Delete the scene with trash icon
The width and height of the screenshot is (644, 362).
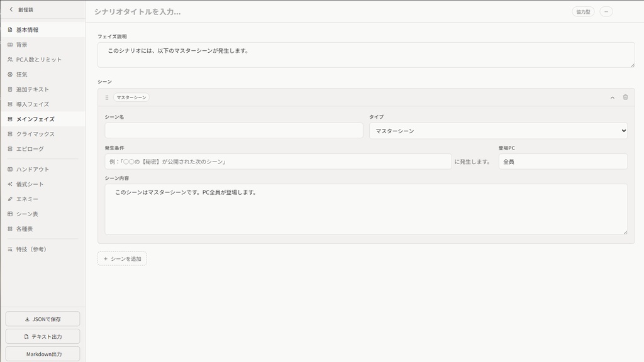click(x=626, y=97)
